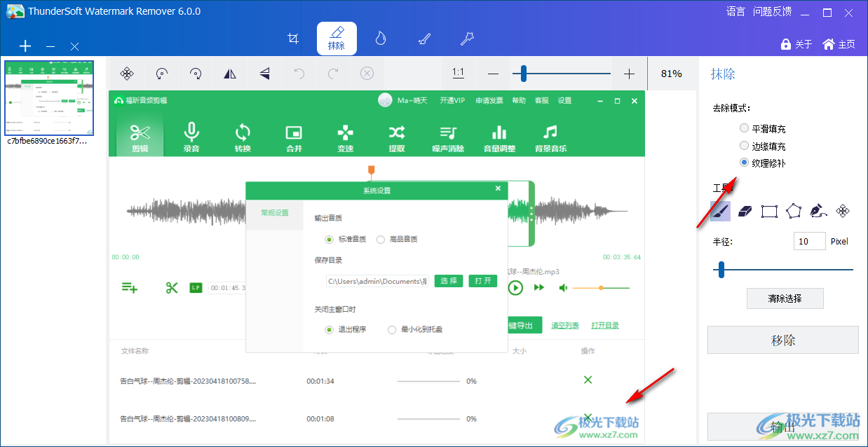Image resolution: width=868 pixels, height=447 pixels.
Task: Flip image vertically
Action: 264,73
